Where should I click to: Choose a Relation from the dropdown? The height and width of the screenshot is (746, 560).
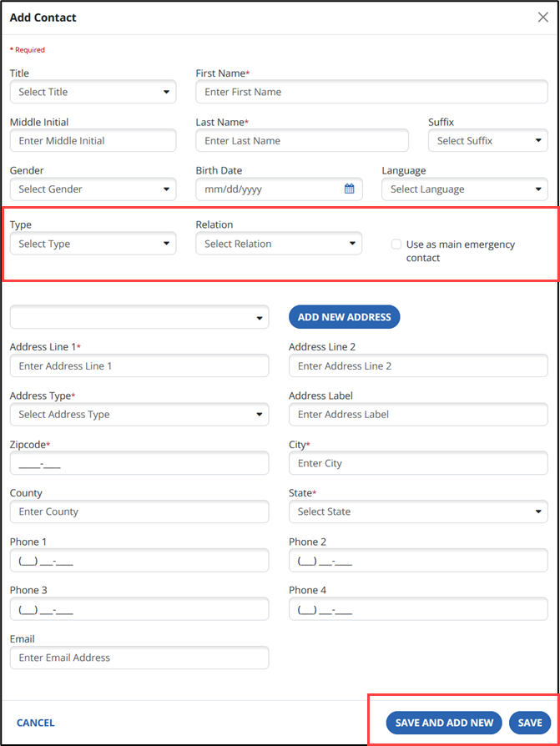click(279, 244)
